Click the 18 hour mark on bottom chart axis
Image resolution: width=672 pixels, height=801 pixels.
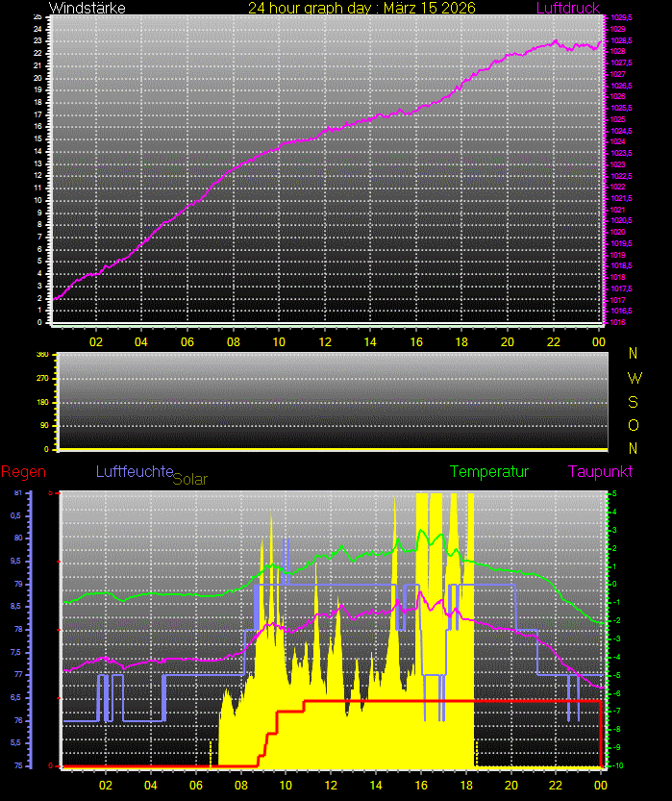pos(466,784)
